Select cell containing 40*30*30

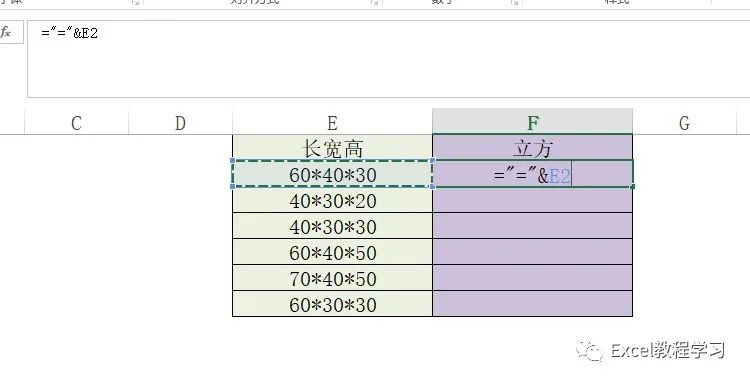click(x=332, y=226)
